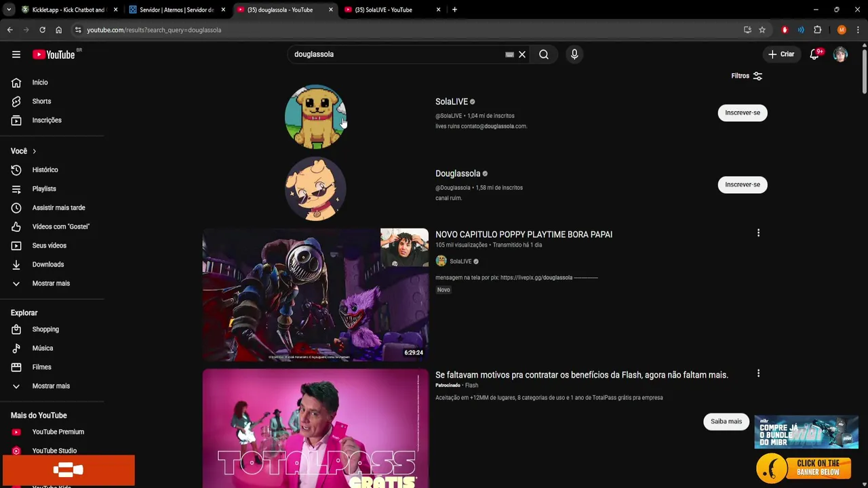Viewport: 868px width, 488px height.
Task: Open three-dot menu for Poppy Playtime video
Action: coord(758,233)
